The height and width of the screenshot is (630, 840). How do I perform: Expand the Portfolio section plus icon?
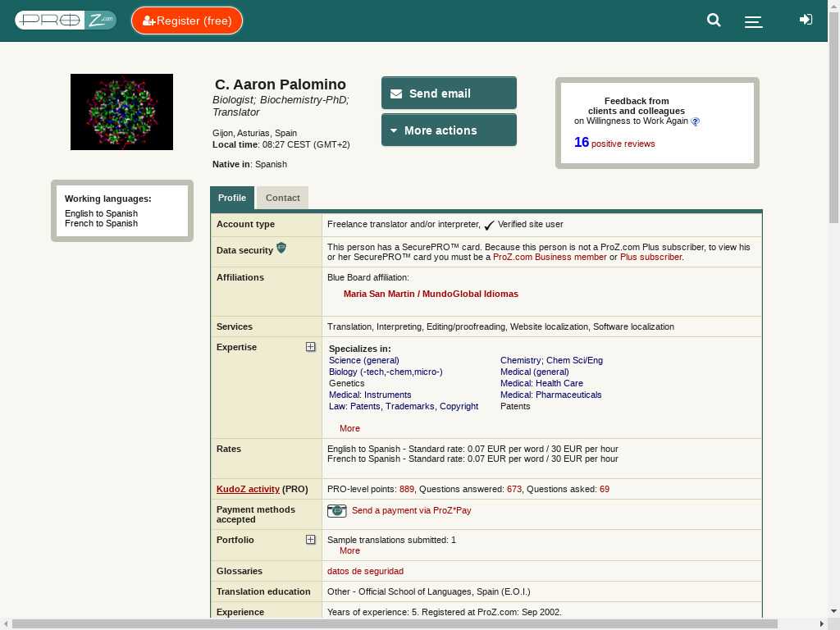pyautogui.click(x=311, y=540)
